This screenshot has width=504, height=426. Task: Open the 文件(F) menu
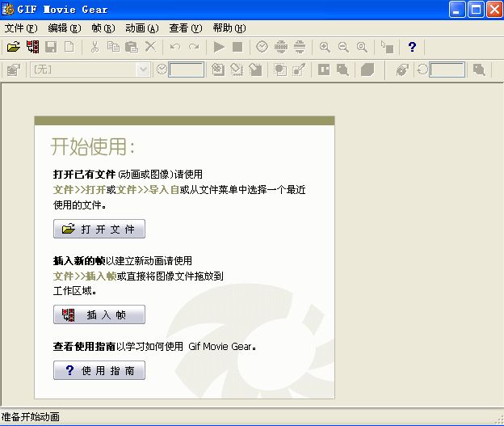point(21,28)
